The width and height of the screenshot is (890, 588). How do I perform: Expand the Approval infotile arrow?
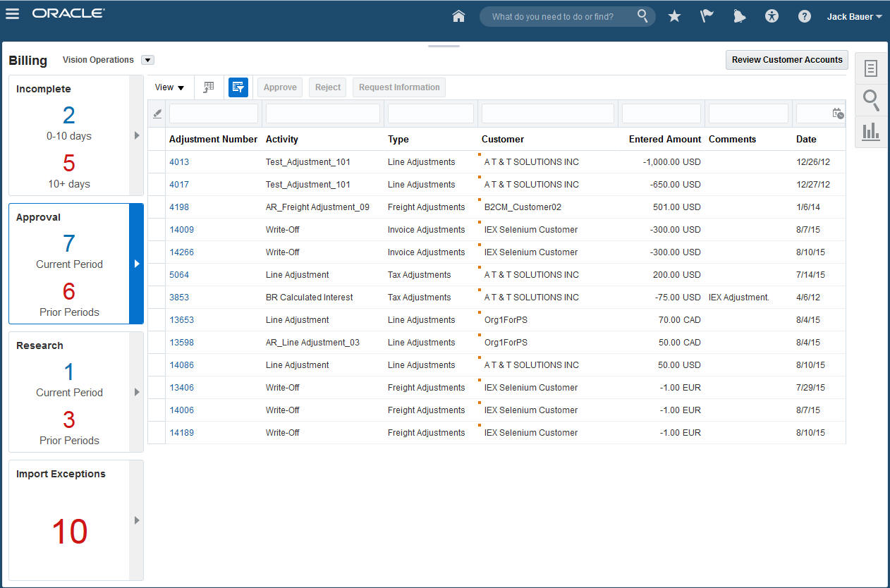[137, 264]
